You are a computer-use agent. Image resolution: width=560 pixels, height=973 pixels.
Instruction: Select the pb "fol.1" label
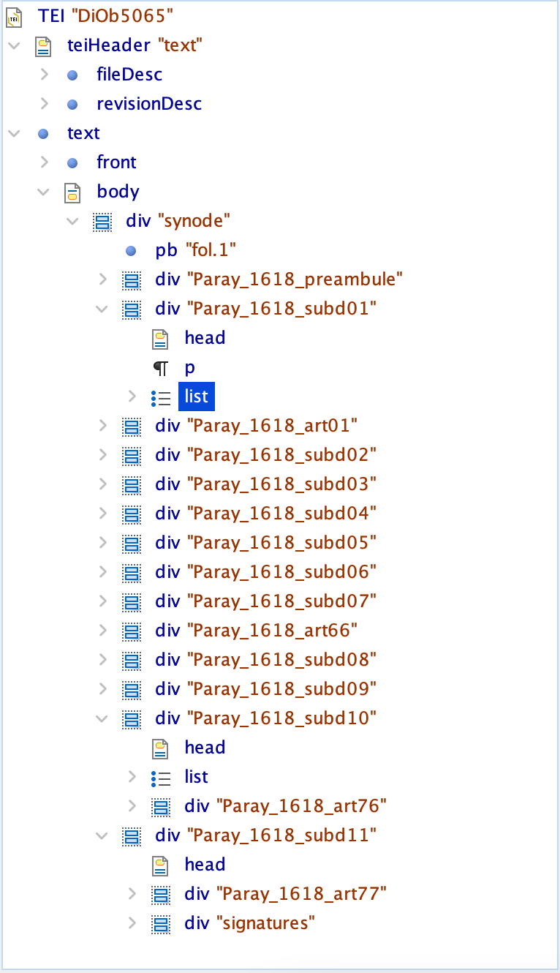coord(196,250)
